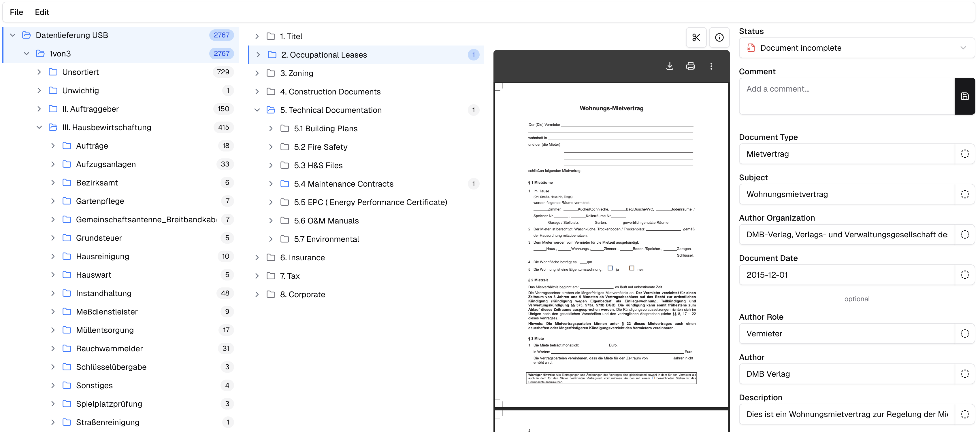
Task: Click the regenerate icon beside Document Date
Action: 965,274
